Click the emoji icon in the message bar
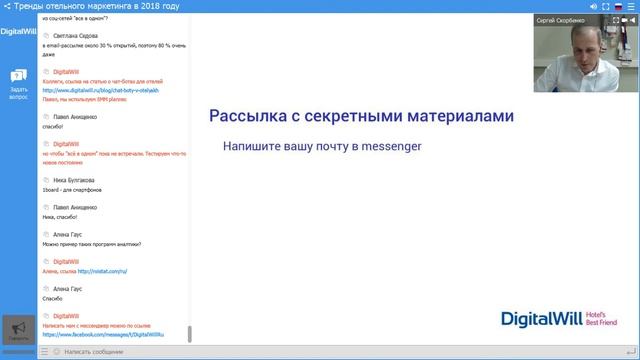The width and height of the screenshot is (640, 360). click(57, 352)
